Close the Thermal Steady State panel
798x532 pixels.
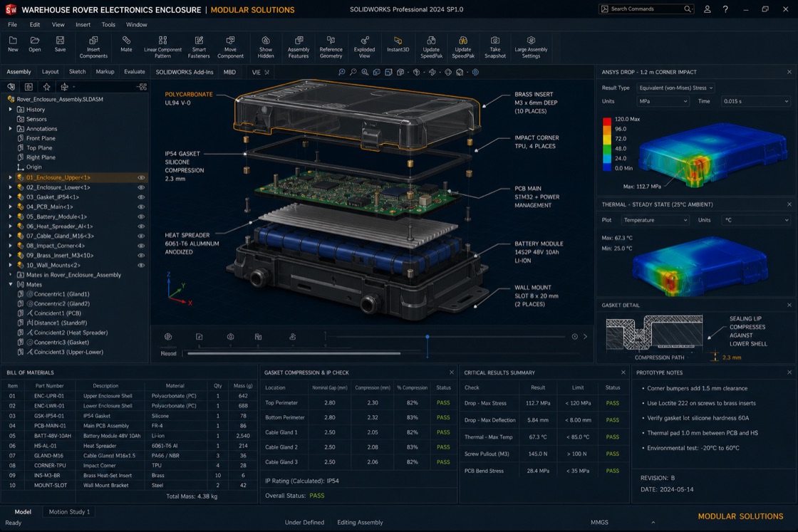(789, 204)
